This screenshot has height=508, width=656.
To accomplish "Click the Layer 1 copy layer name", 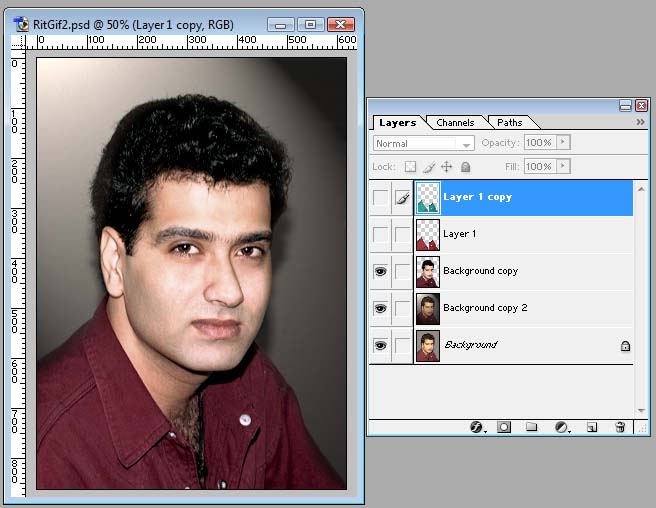I will 477,197.
